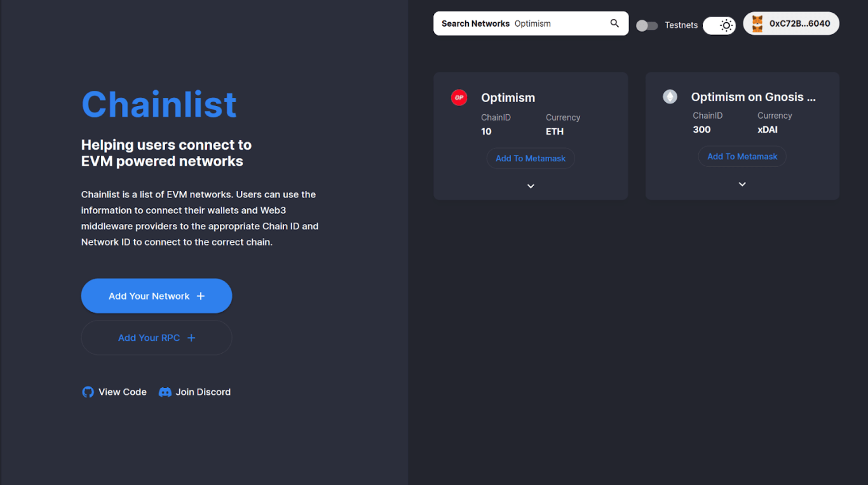Viewport: 868px width, 485px height.
Task: Select the Optimism network card title
Action: coord(508,98)
